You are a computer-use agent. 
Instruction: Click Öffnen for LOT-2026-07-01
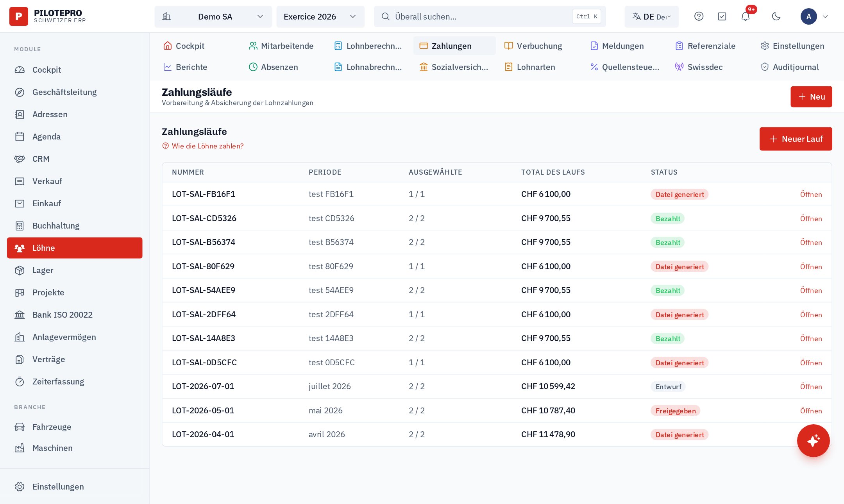(811, 386)
